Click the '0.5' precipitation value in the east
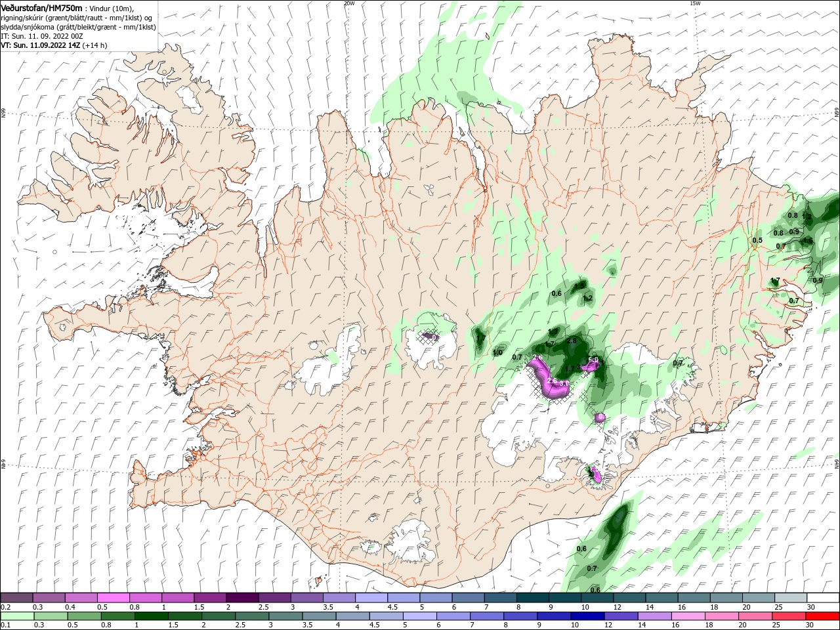The height and width of the screenshot is (630, 840). click(x=757, y=240)
